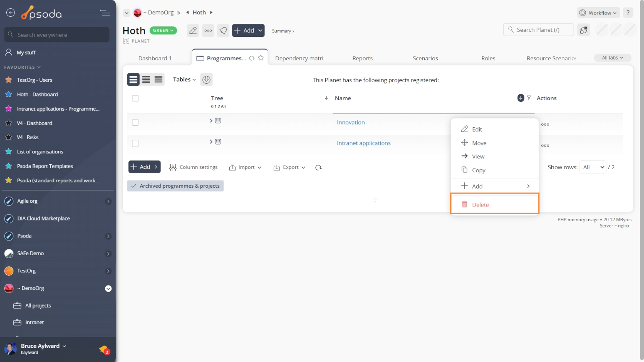This screenshot has width=644, height=362.
Task: Click the Search Planet field
Action: click(x=538, y=30)
